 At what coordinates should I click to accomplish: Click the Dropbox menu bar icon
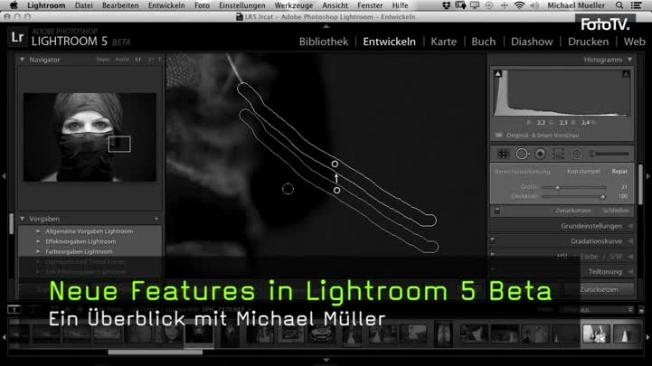tap(446, 5)
